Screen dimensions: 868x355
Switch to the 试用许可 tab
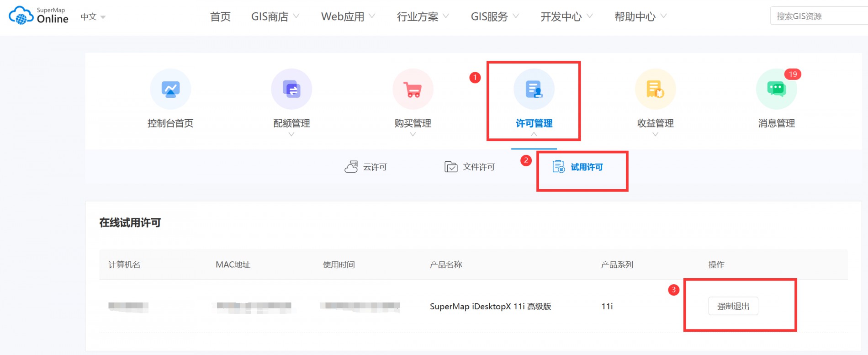(x=578, y=167)
